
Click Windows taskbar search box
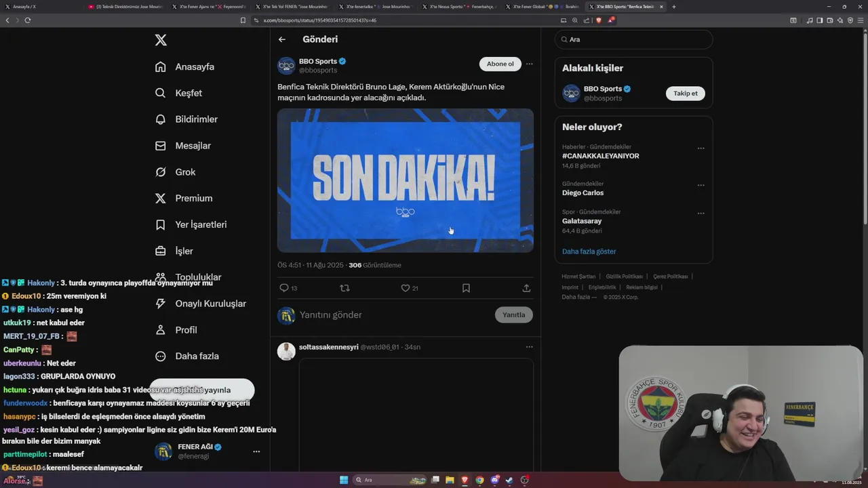(x=389, y=480)
